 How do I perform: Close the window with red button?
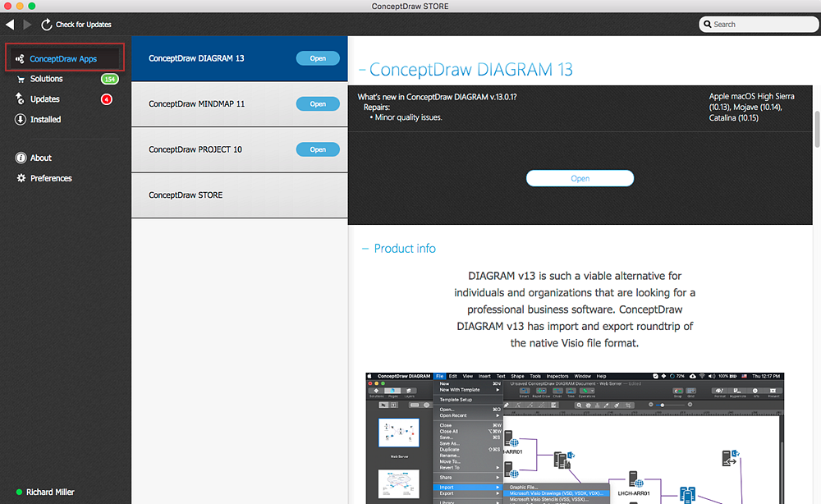[7, 6]
